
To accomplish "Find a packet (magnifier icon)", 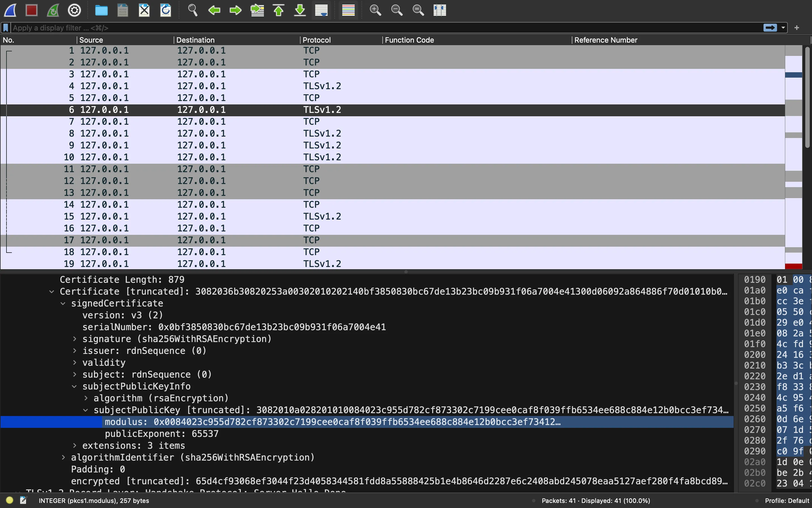I will 193,10.
